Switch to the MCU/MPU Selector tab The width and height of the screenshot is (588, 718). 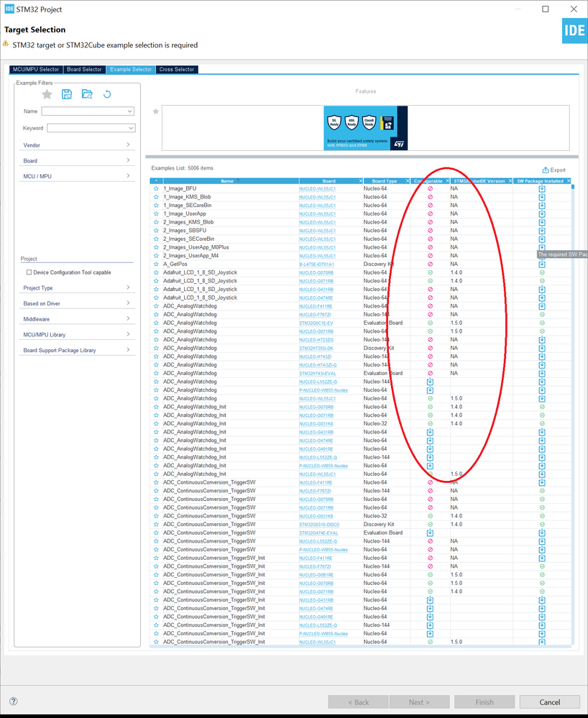coord(36,69)
